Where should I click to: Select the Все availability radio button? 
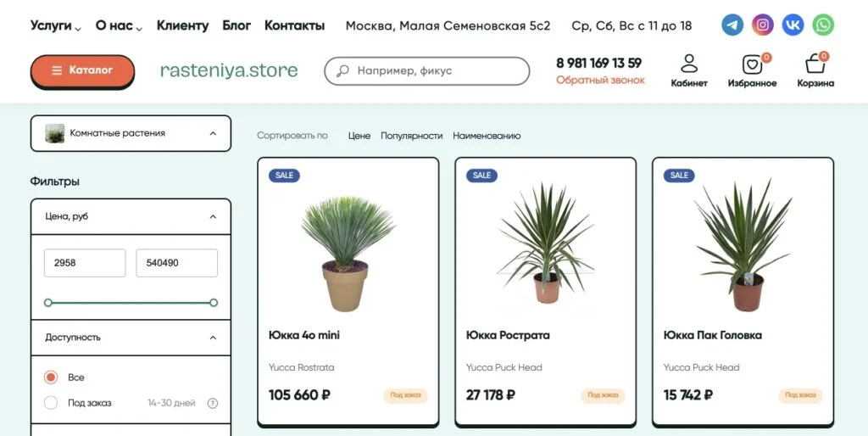(x=51, y=377)
